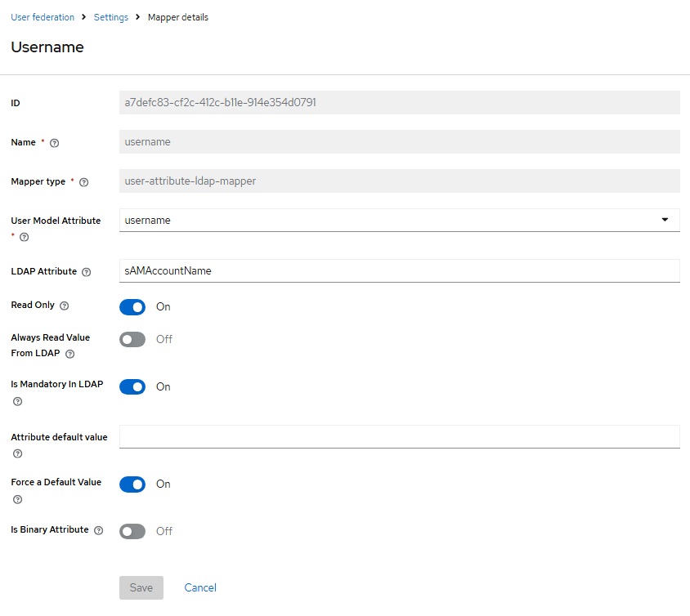Viewport: 690px width, 616px height.
Task: Expand the User Model Attribute dropdown arrow
Action: tap(665, 220)
